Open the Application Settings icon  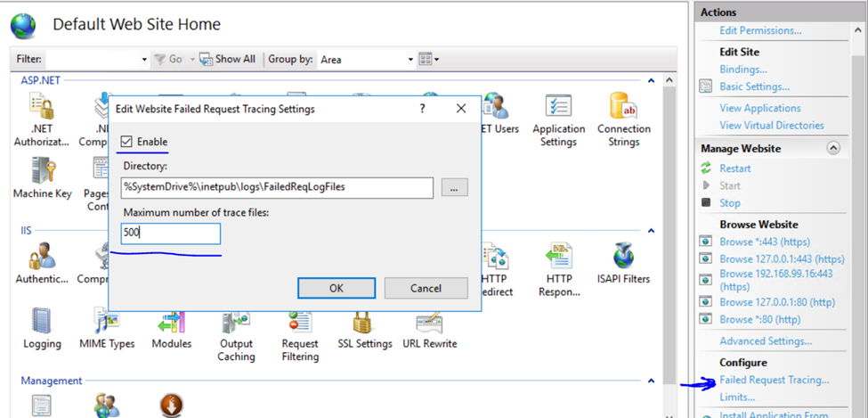558,110
